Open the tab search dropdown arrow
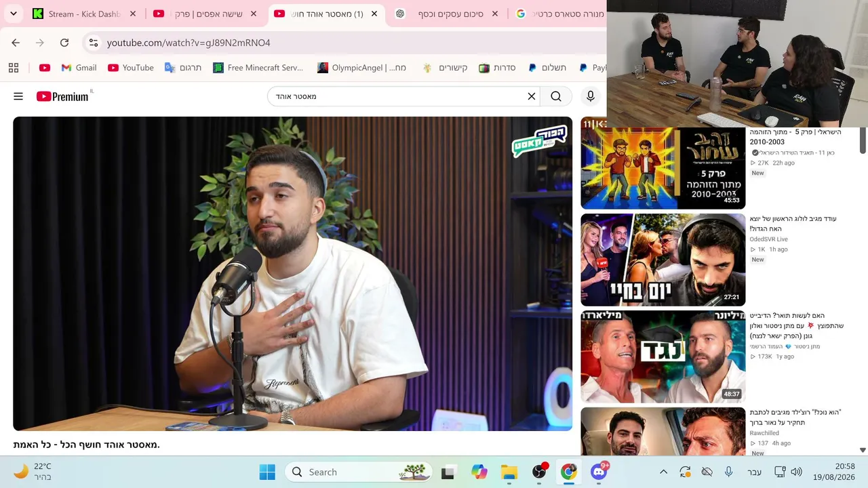 coord(13,14)
